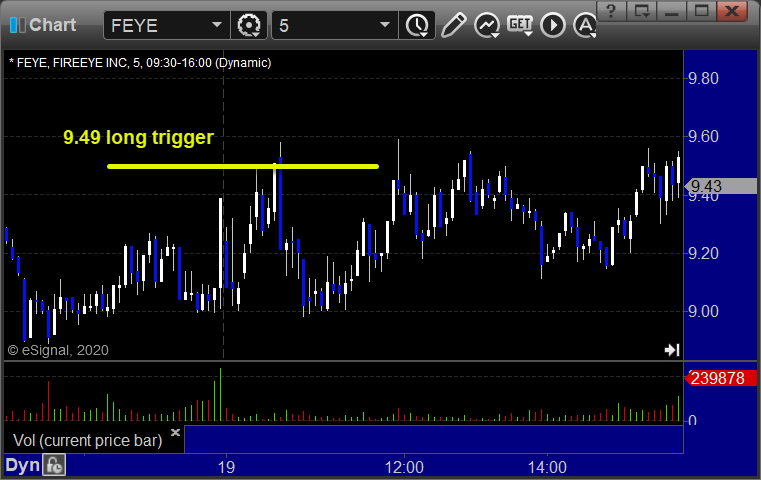Image resolution: width=761 pixels, height=480 pixels.
Task: Select the yellow trigger line
Action: click(x=243, y=166)
